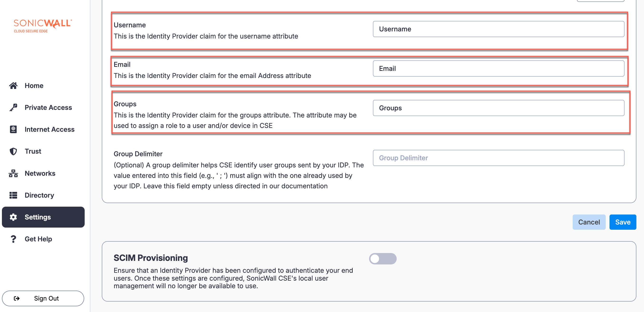Click the Home house icon
The height and width of the screenshot is (312, 644).
click(x=13, y=86)
